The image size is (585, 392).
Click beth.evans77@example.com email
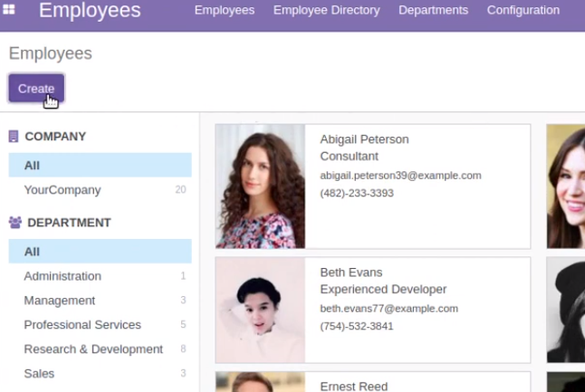[389, 309]
